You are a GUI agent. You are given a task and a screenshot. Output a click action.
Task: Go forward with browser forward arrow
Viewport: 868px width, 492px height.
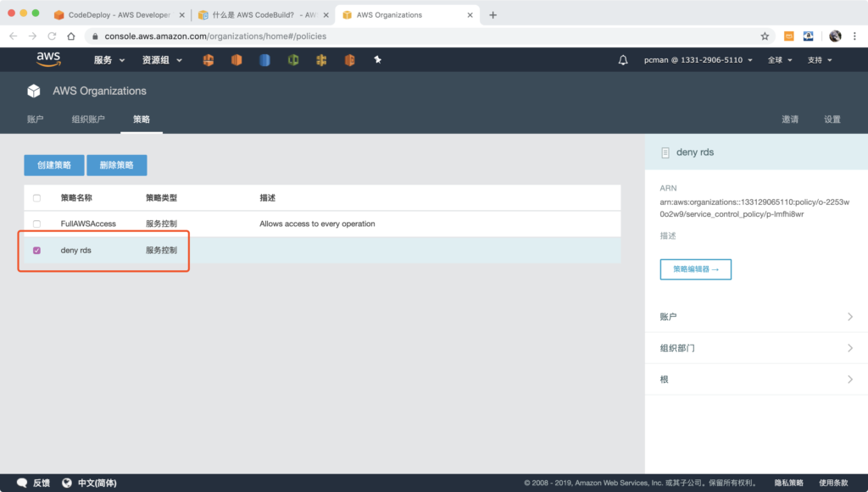click(33, 36)
